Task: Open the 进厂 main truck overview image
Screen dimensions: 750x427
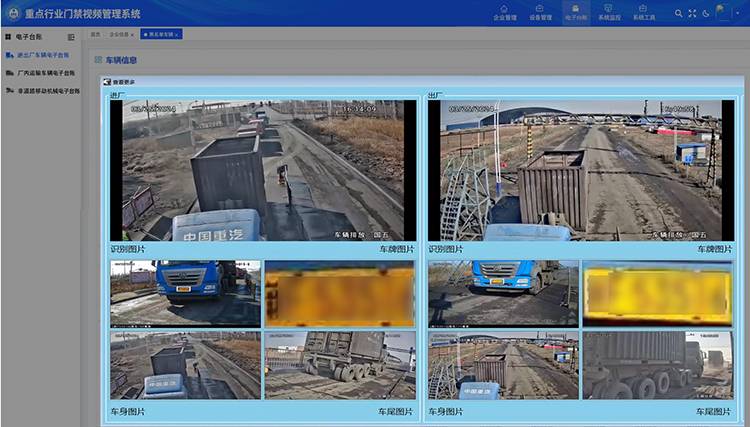Action: 263,170
